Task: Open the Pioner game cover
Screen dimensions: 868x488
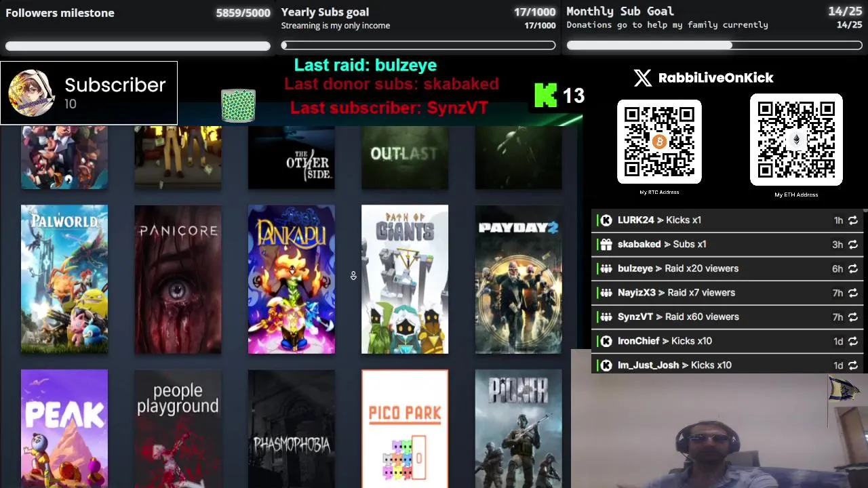Action: tap(519, 428)
